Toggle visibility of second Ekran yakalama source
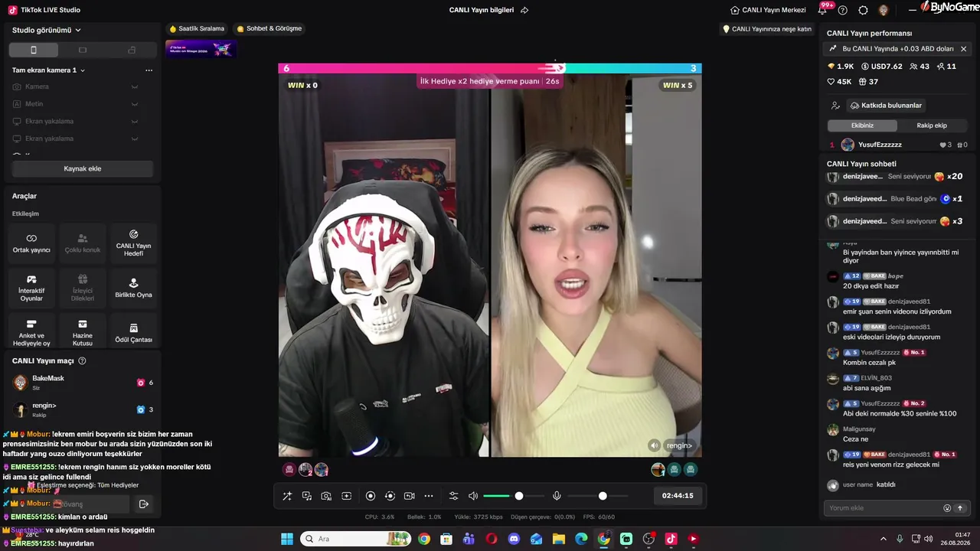This screenshot has height=551, width=980. click(135, 139)
